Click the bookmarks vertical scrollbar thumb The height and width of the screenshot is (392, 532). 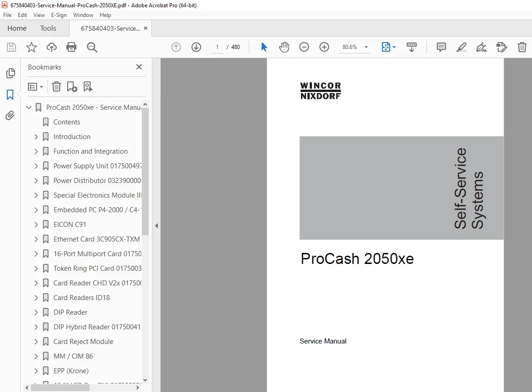[145, 172]
